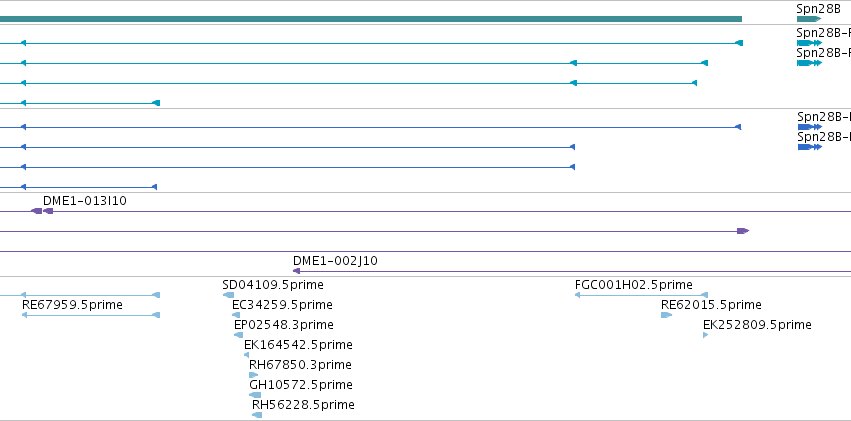Select the Spn28B gene label
Image resolution: width=851 pixels, height=421 pixels.
tap(818, 9)
